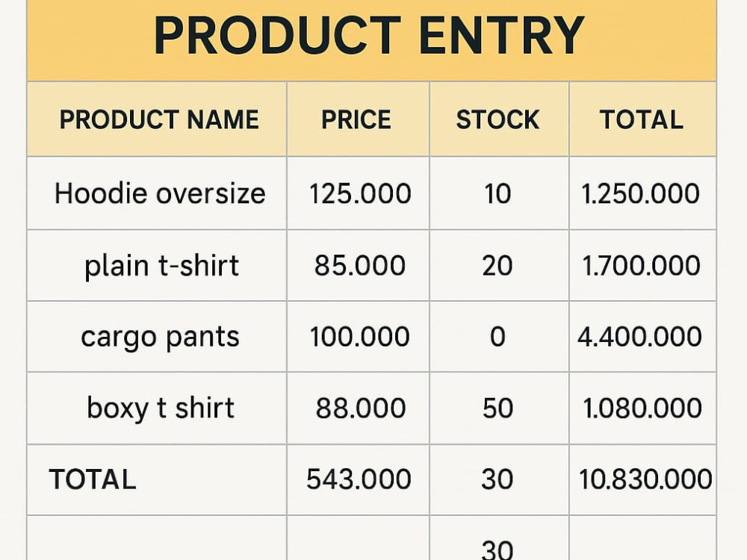The image size is (747, 560).
Task: Click the Hoodie oversize product cell
Action: point(157,193)
